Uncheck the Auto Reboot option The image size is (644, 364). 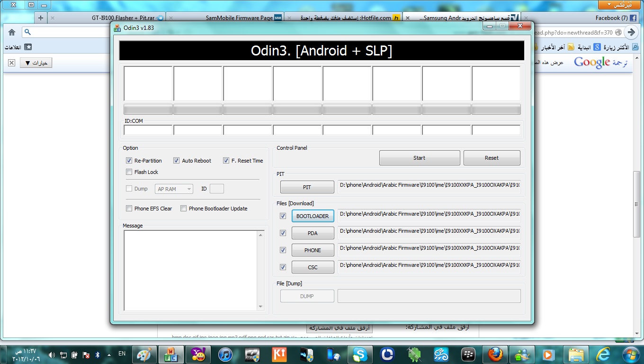click(176, 161)
